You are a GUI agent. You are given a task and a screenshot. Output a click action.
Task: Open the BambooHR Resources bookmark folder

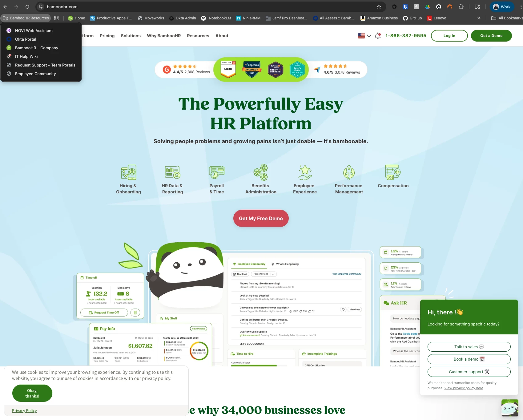(26, 18)
